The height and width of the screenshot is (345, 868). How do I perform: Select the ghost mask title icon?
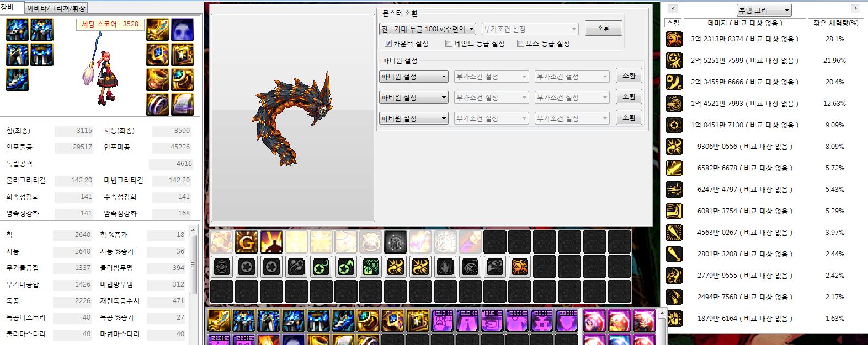(182, 29)
